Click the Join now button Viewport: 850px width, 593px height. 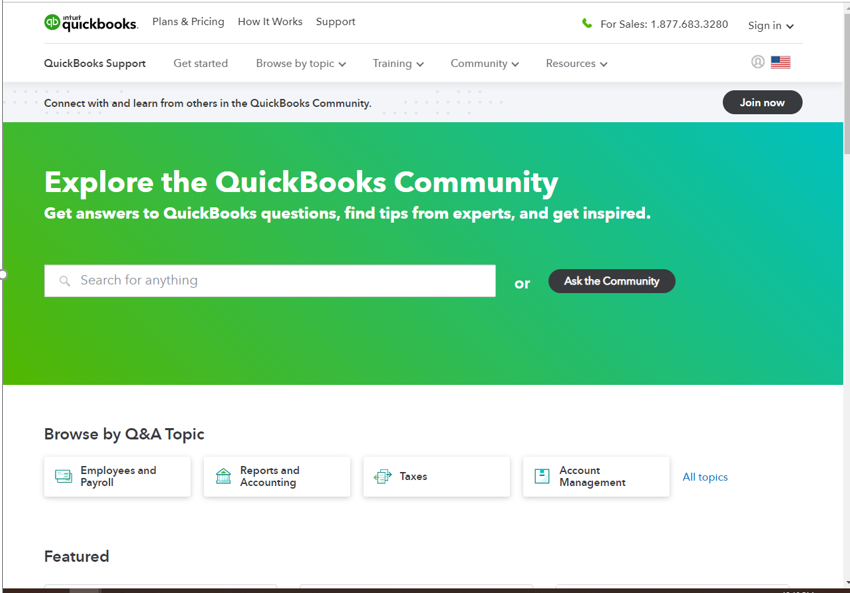tap(762, 102)
